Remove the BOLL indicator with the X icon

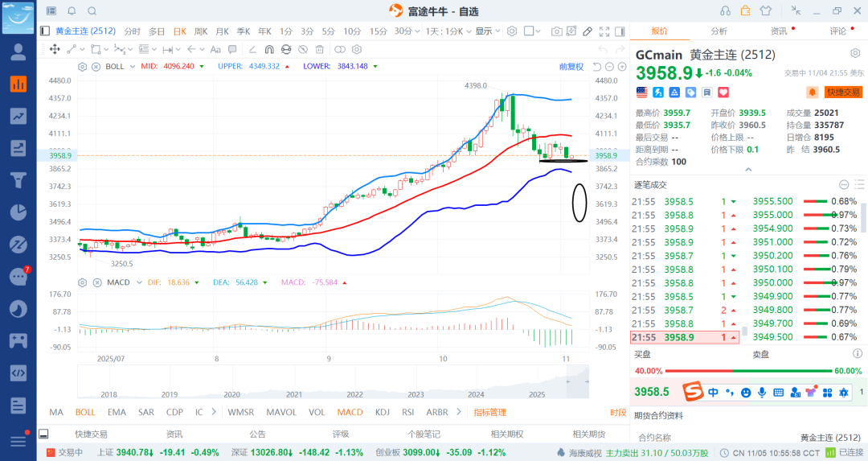96,67
